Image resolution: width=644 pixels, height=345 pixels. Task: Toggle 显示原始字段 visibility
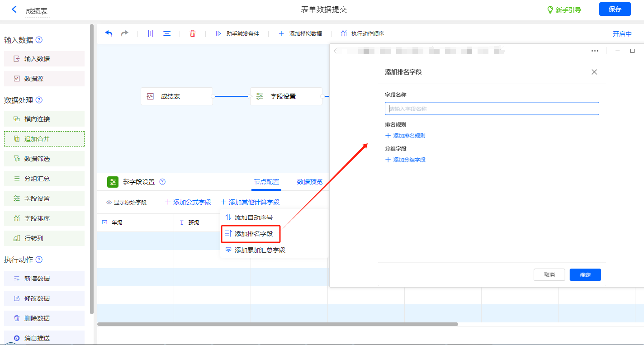127,202
